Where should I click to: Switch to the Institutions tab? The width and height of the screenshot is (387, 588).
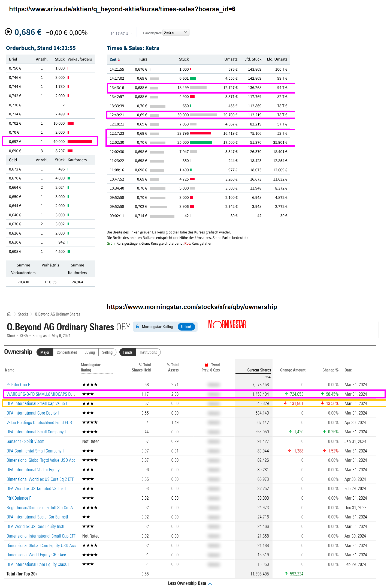(148, 352)
